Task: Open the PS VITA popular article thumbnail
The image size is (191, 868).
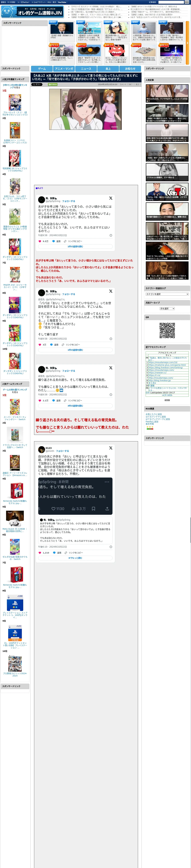Action: [167, 251]
